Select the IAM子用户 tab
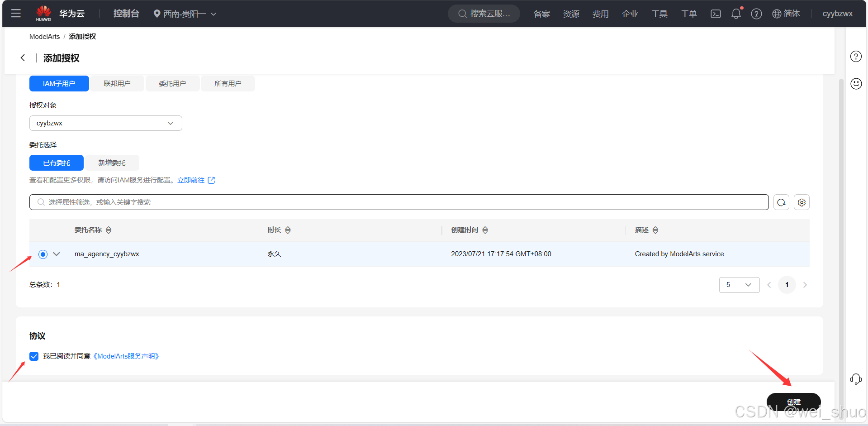 click(x=59, y=84)
